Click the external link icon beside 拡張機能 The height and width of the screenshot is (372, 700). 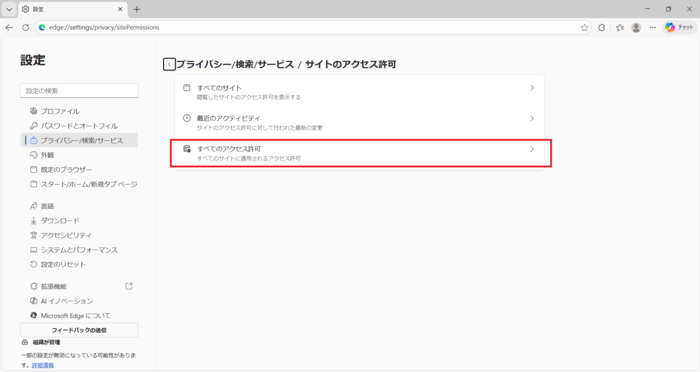129,286
